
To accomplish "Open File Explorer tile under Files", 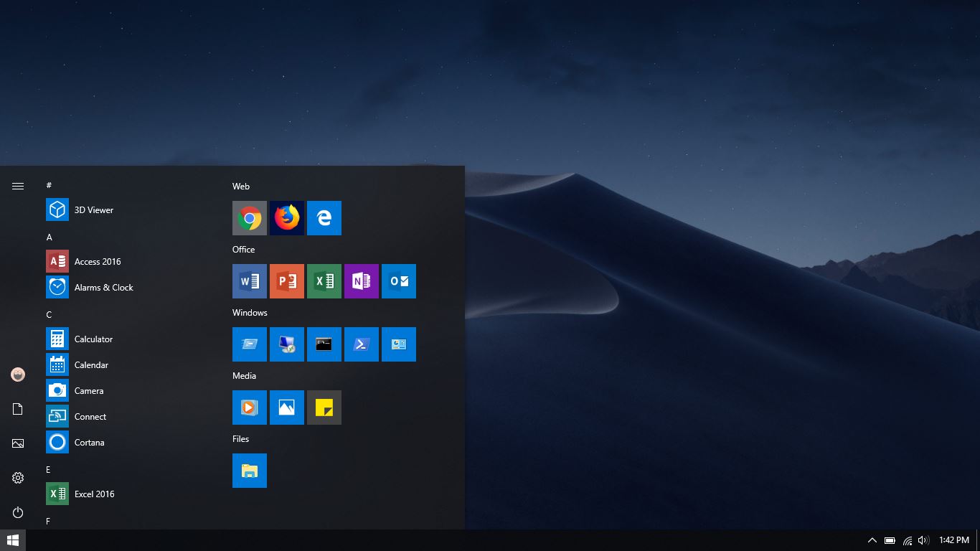I will click(x=250, y=471).
